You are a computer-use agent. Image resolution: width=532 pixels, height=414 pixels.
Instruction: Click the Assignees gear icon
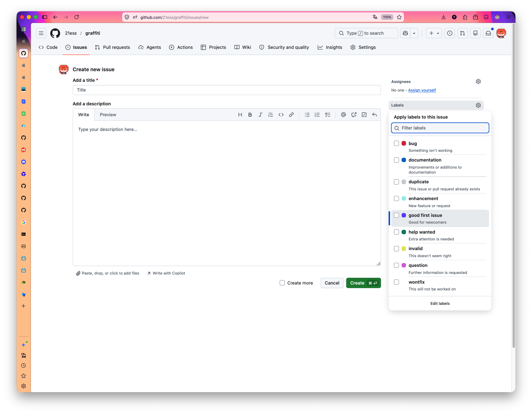[478, 82]
